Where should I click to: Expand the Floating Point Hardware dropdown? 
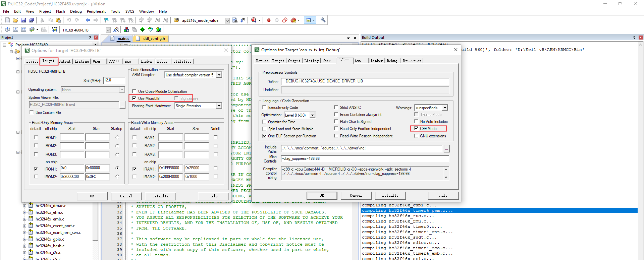(x=219, y=106)
